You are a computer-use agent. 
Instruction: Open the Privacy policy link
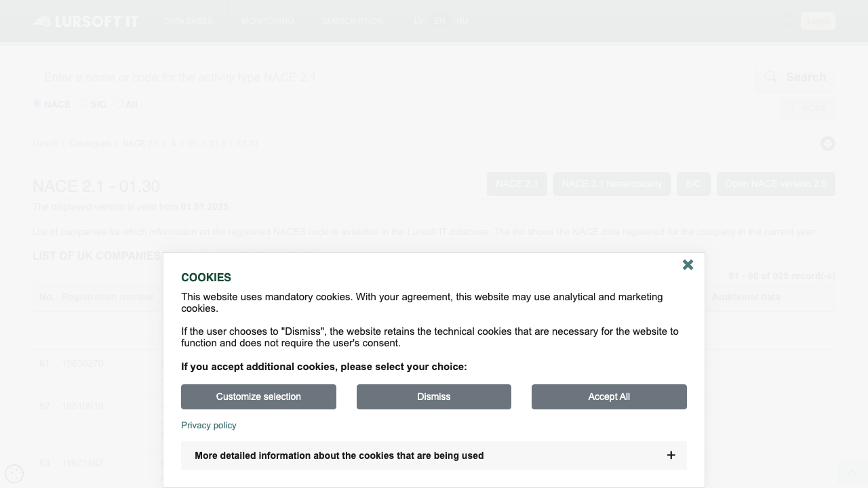[208, 425]
